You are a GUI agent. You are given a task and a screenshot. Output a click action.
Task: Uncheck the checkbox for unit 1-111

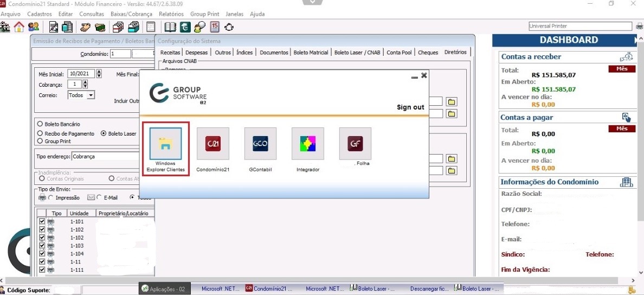(x=42, y=270)
